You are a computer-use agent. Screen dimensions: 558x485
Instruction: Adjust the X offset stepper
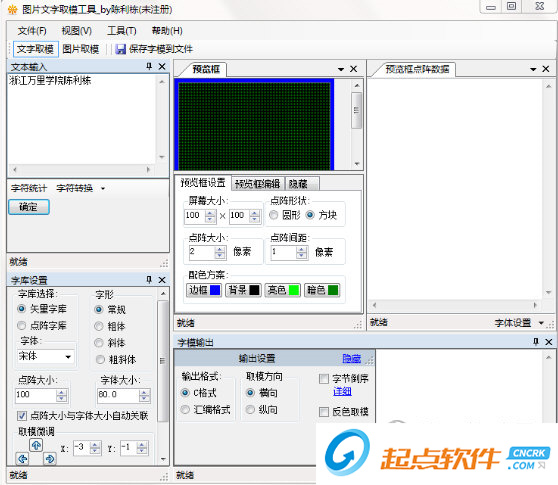[x=95, y=448]
